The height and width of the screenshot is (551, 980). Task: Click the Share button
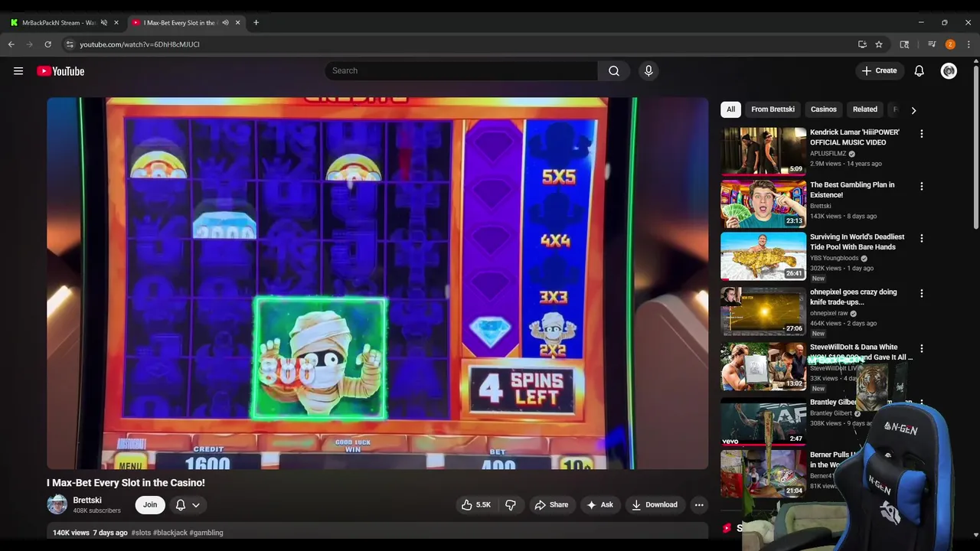tap(551, 505)
